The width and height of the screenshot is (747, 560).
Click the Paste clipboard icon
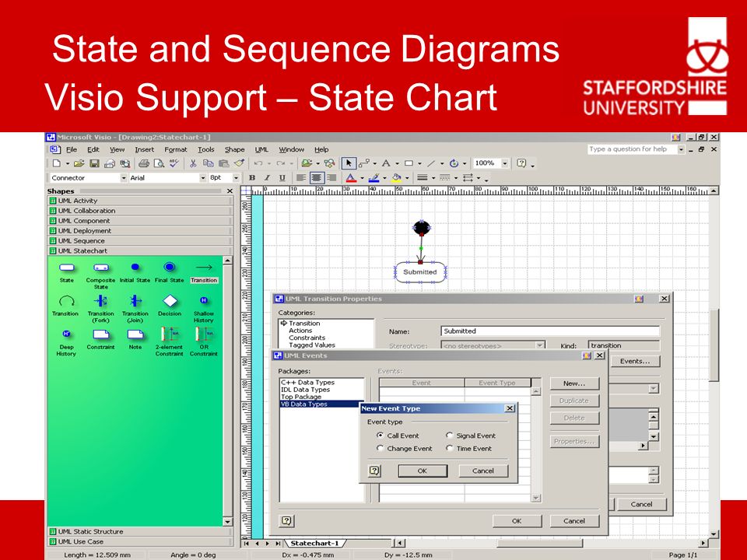pos(223,163)
